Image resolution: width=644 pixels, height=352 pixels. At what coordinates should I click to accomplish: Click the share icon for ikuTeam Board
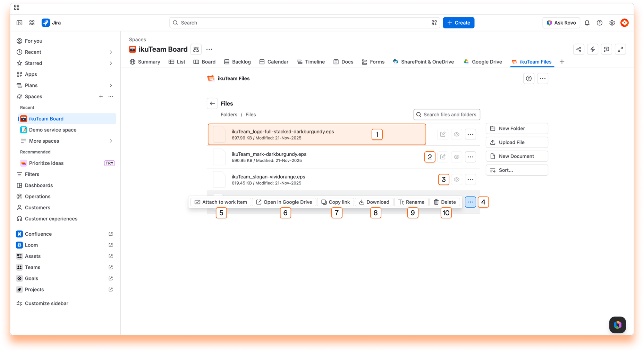pyautogui.click(x=579, y=49)
